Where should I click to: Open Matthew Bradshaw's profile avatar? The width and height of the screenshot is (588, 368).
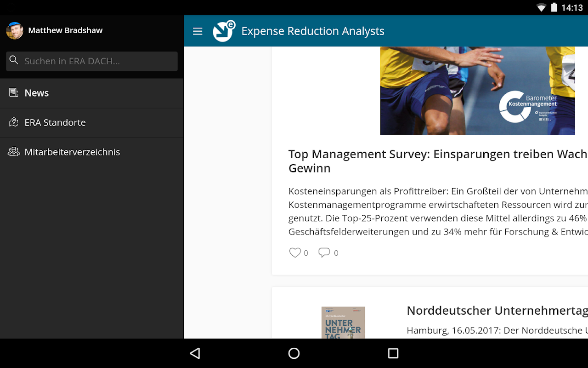15,30
